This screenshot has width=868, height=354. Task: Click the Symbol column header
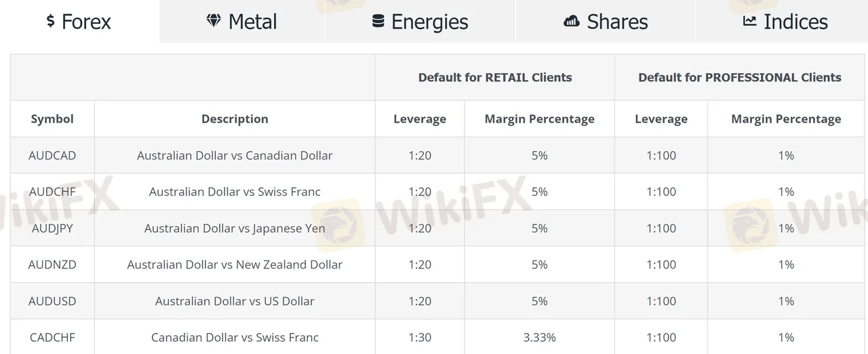coord(52,119)
